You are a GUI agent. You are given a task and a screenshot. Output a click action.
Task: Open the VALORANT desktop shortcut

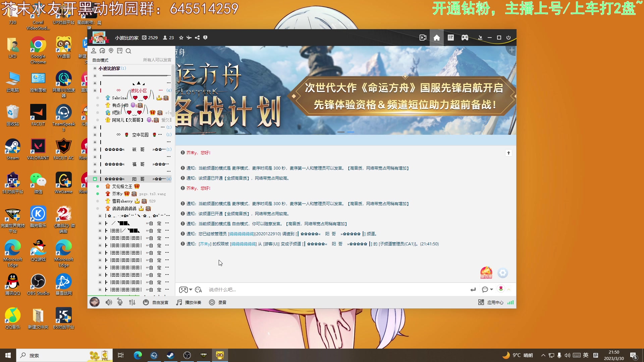click(x=38, y=149)
